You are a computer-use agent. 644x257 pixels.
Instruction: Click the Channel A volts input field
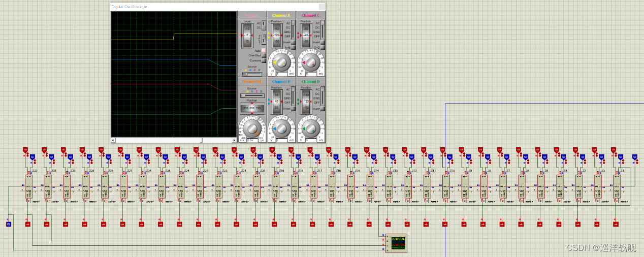pyautogui.click(x=281, y=74)
